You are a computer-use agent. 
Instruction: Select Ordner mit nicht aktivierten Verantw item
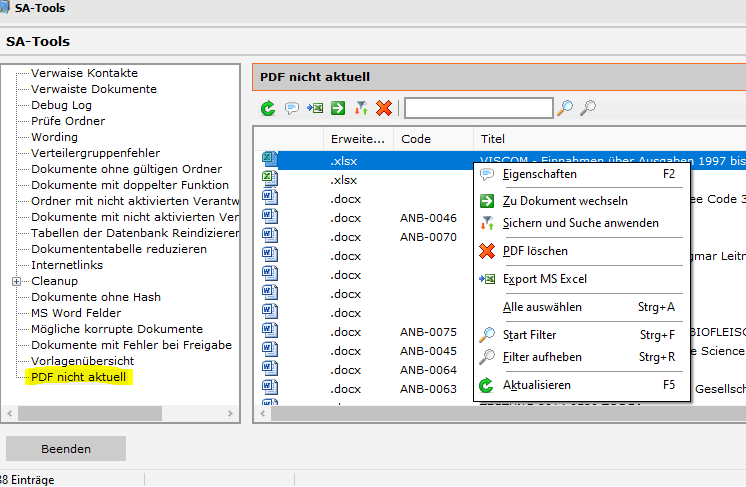coord(135,201)
